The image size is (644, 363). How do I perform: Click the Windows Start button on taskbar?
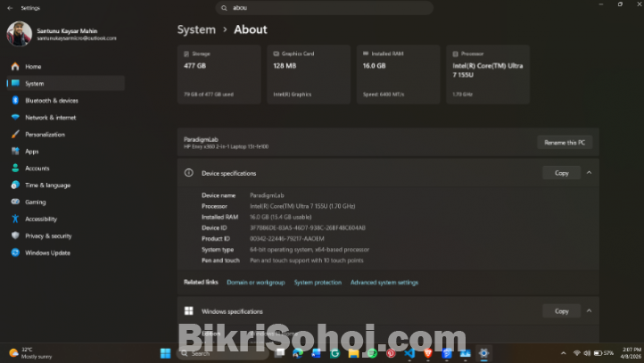[164, 353]
